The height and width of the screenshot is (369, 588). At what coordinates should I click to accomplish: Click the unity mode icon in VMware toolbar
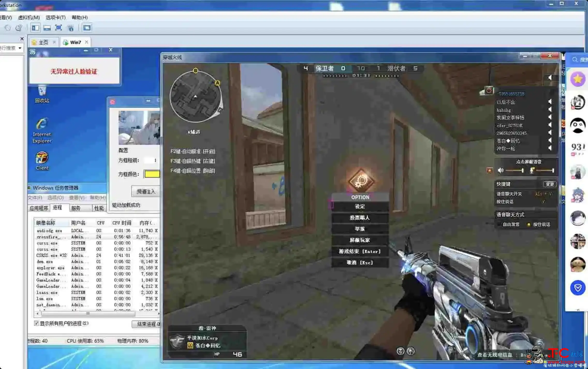pyautogui.click(x=71, y=28)
